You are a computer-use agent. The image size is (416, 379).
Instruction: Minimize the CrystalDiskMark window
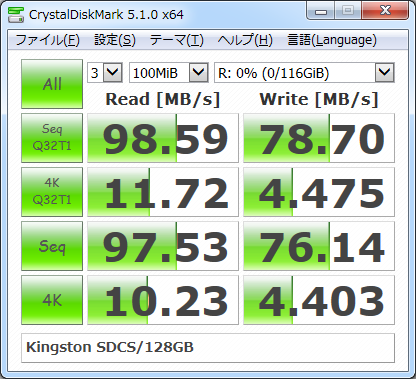coord(321,11)
